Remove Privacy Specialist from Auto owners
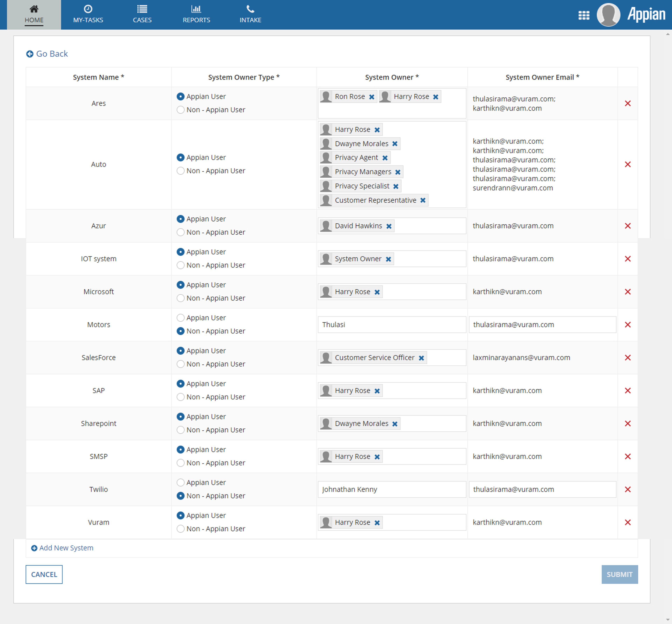The image size is (672, 624). click(396, 186)
